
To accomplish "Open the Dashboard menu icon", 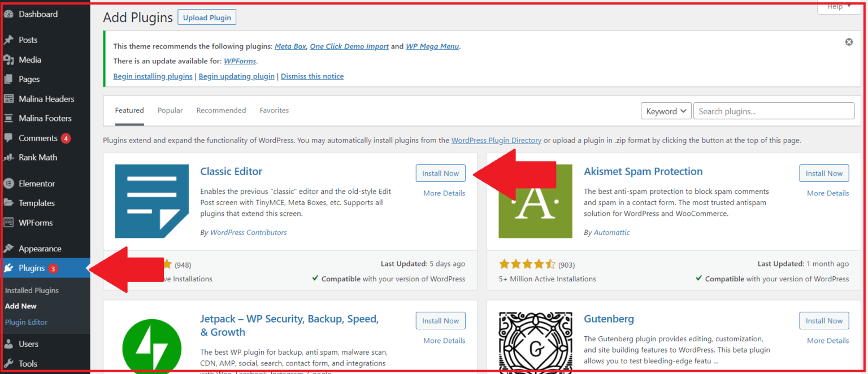I will point(8,15).
